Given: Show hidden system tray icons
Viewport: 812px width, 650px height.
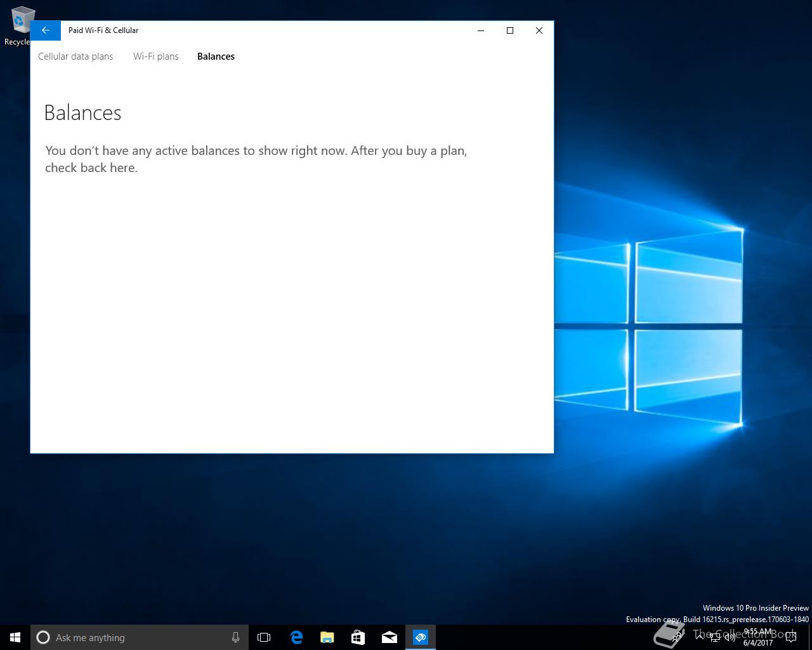Looking at the screenshot, I should pos(700,637).
